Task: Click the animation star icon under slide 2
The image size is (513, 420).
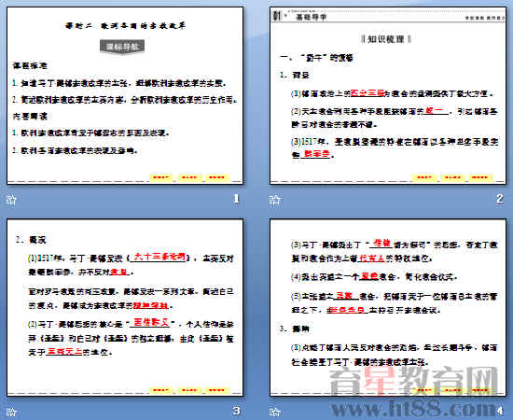Action: [x=275, y=200]
